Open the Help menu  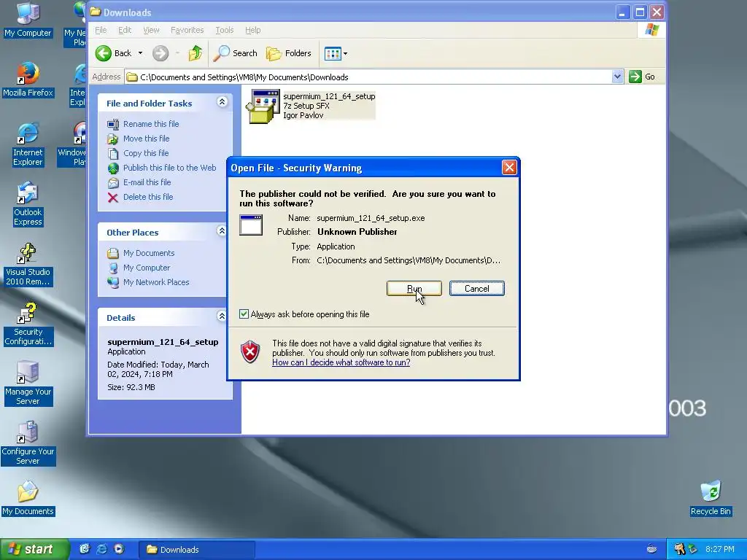click(252, 30)
